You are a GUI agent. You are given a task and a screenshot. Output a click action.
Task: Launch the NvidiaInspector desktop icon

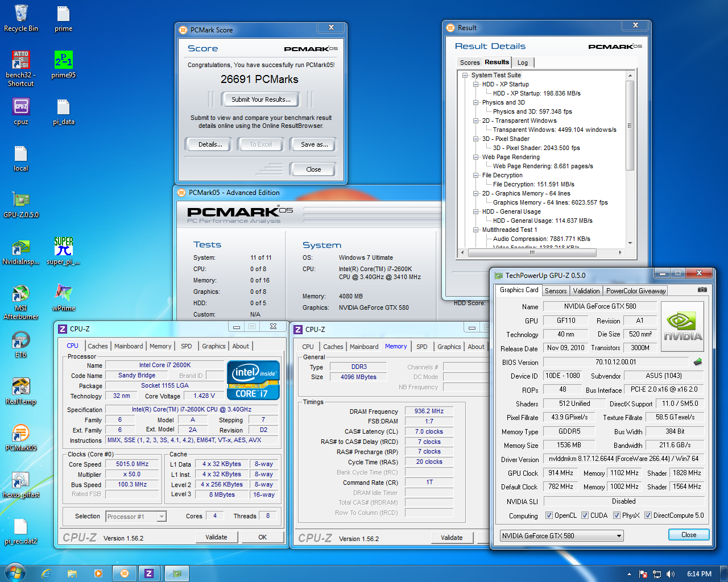pos(21,252)
